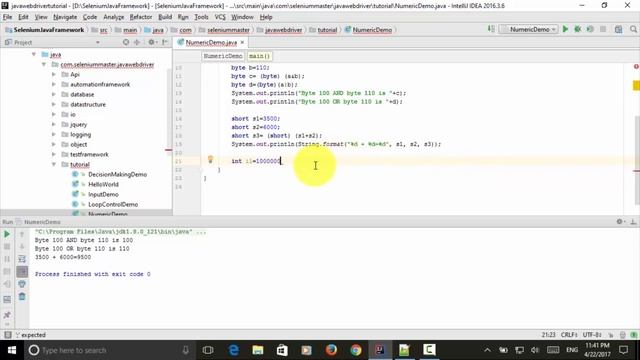Screen dimensions: 640x360
Task: Open the File menu
Action: pyautogui.click(x=7, y=17)
